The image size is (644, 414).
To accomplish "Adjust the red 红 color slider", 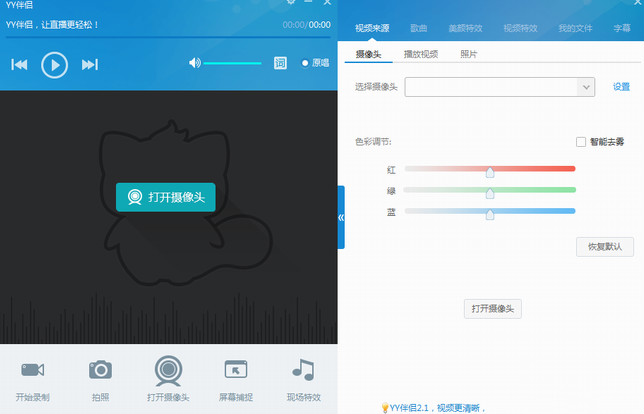I will pos(490,170).
